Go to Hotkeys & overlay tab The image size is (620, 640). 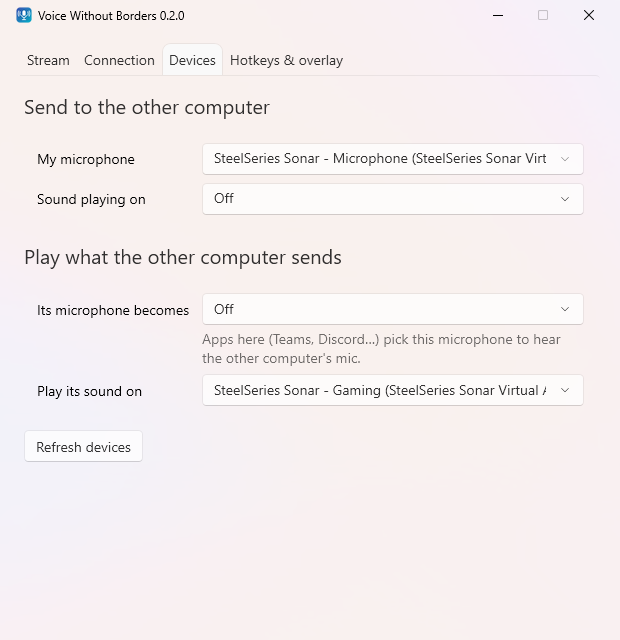286,60
